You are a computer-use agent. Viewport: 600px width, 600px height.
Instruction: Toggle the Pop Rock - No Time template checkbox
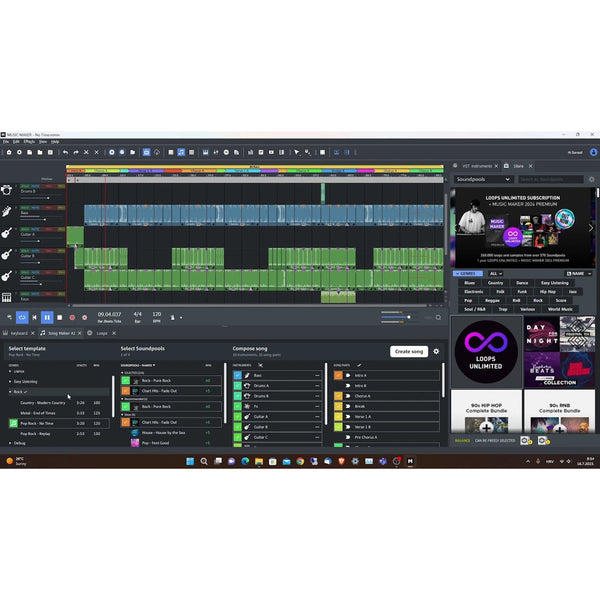(x=13, y=423)
